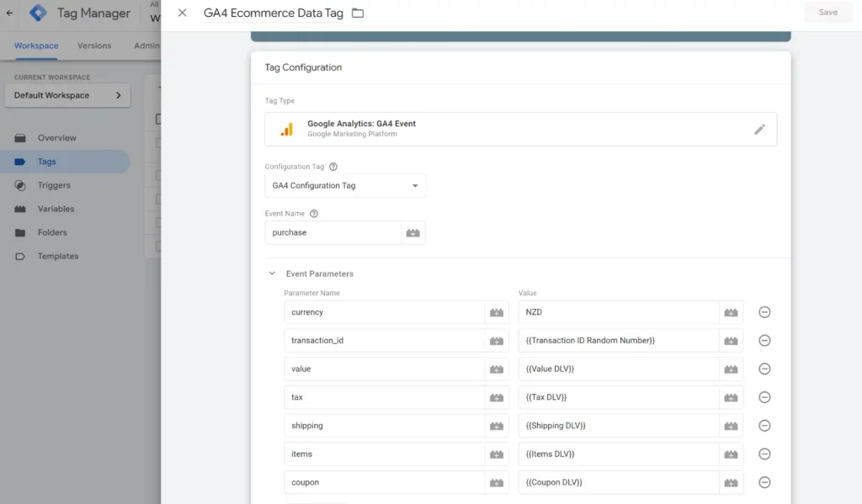Screen dimensions: 862x504
Task: Open variable picker for items parameter name
Action: coord(497,454)
